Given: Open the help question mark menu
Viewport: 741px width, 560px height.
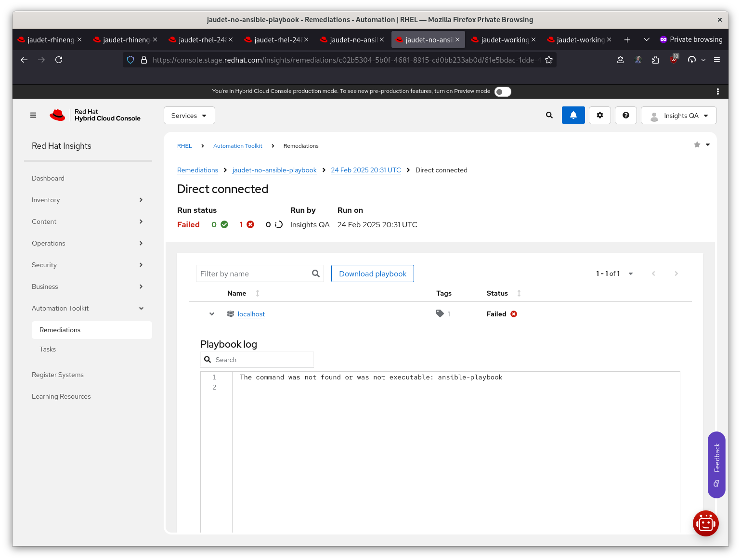Looking at the screenshot, I should pyautogui.click(x=626, y=115).
